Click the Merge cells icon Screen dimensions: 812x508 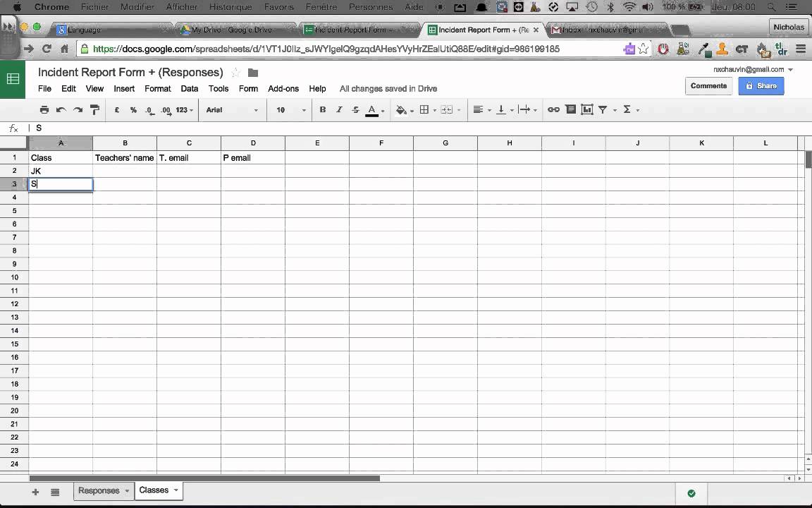click(446, 110)
